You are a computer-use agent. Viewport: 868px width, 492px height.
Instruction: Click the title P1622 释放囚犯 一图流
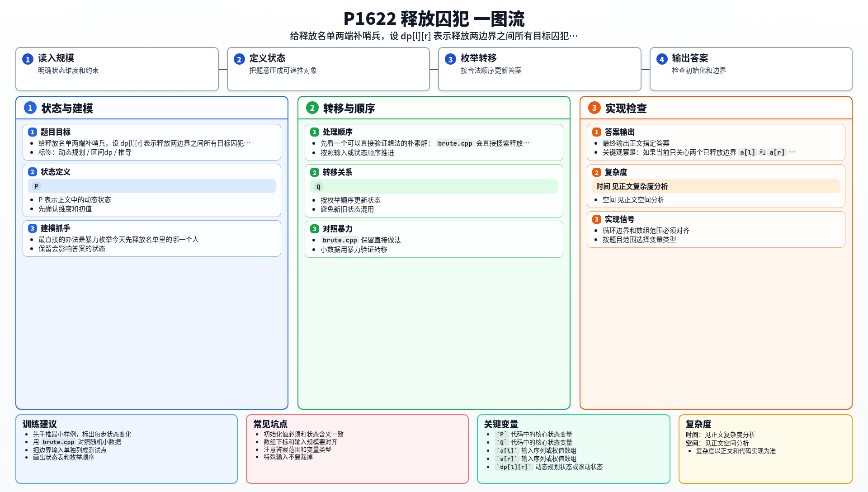tap(434, 19)
